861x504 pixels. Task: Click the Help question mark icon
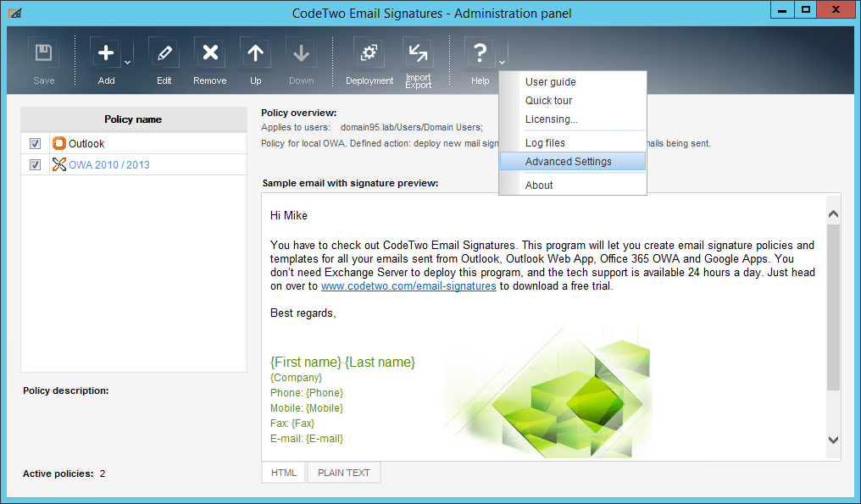tap(480, 53)
